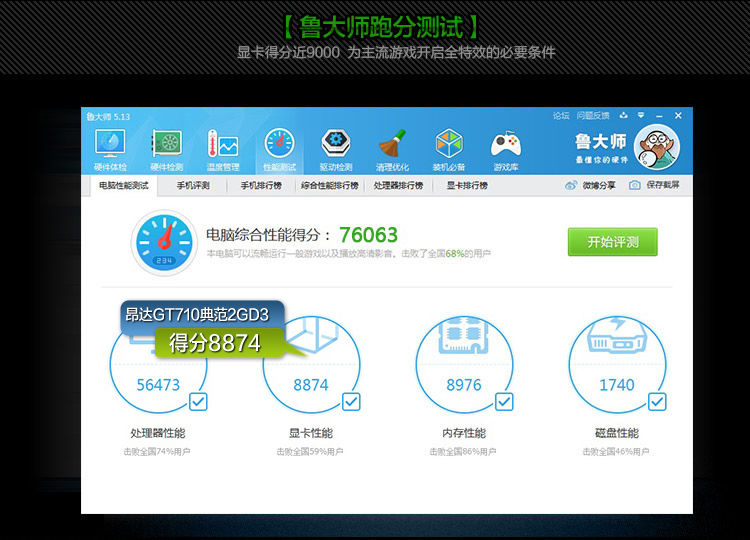Open the 驱动检测 driver detection icon

336,148
